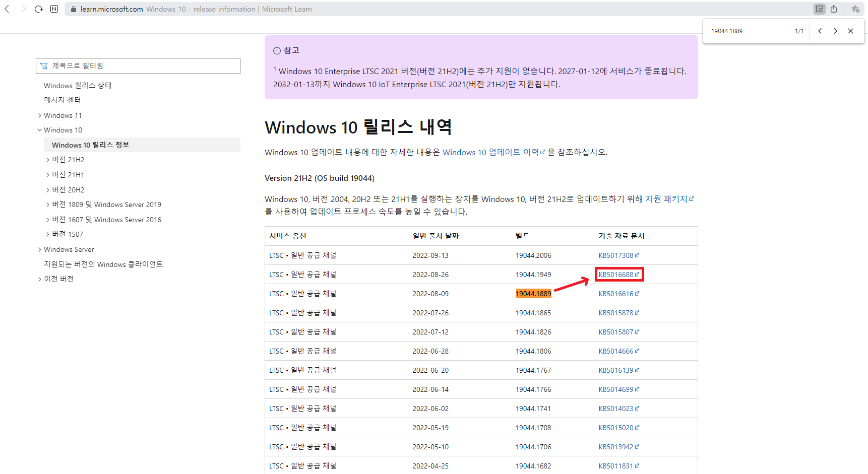This screenshot has height=474, width=868.
Task: Click the release date 2022-06-28
Action: [x=430, y=351]
